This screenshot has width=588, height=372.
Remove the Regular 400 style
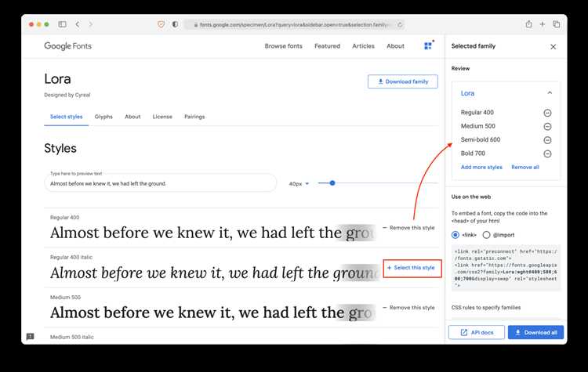tap(408, 228)
